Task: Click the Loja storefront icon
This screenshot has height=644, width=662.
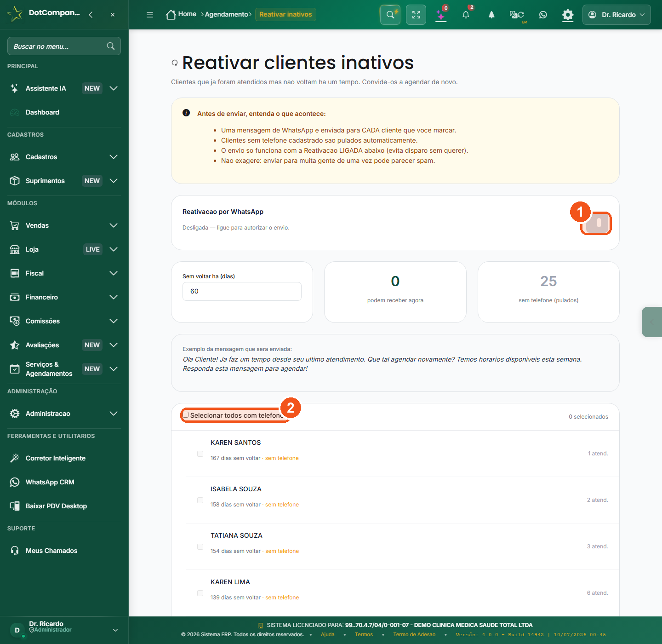Action: coord(15,249)
